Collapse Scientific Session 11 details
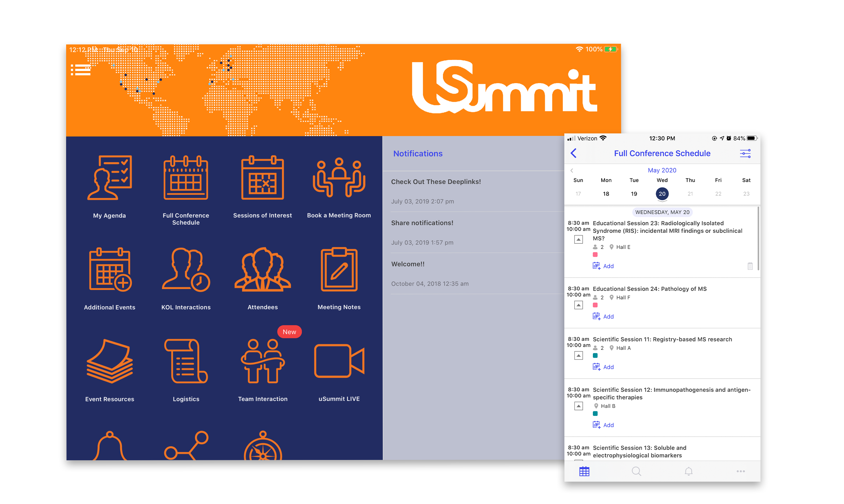This screenshot has height=504, width=844. tap(578, 355)
